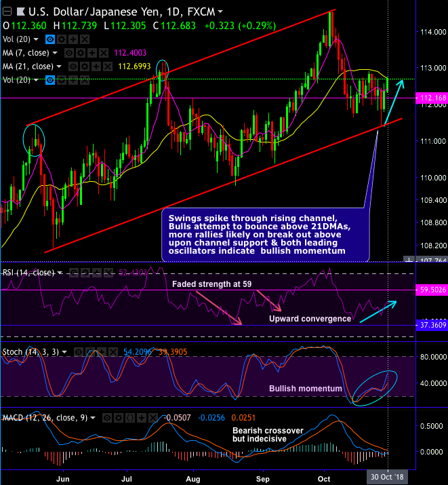
Task: Remove MA (21, close) with X icon
Action: coord(108,66)
